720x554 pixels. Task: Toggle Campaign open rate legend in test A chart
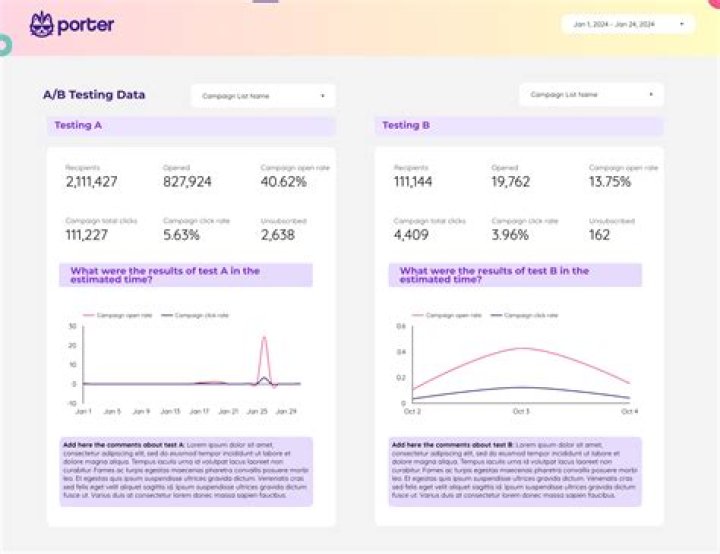pos(118,315)
